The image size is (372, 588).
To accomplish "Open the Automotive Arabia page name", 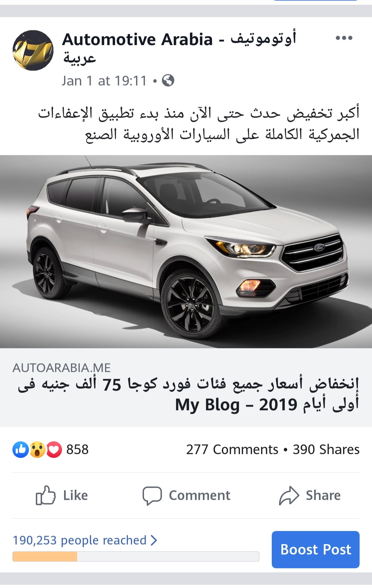I will [179, 48].
